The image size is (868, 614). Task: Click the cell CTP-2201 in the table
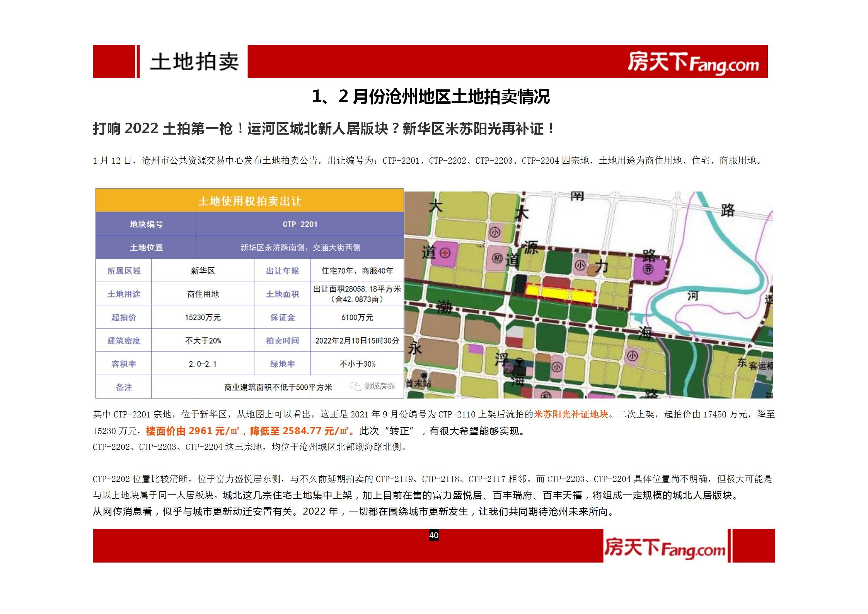pos(300,224)
